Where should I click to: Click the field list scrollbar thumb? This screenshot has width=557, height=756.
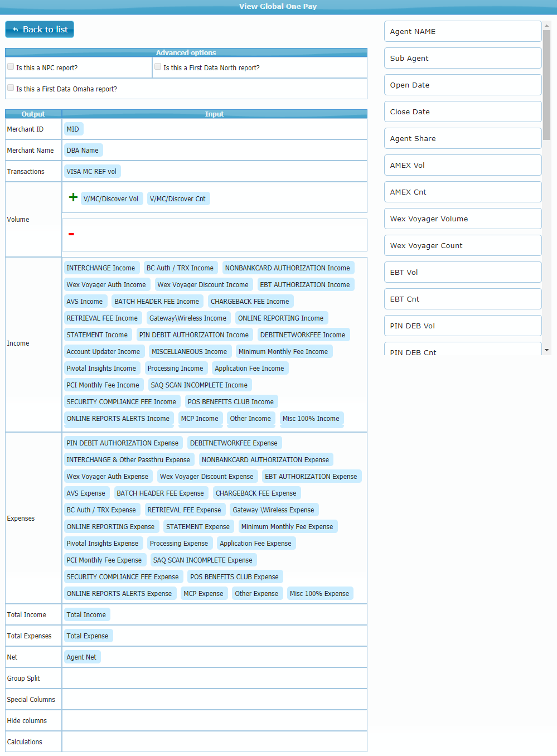(x=546, y=84)
